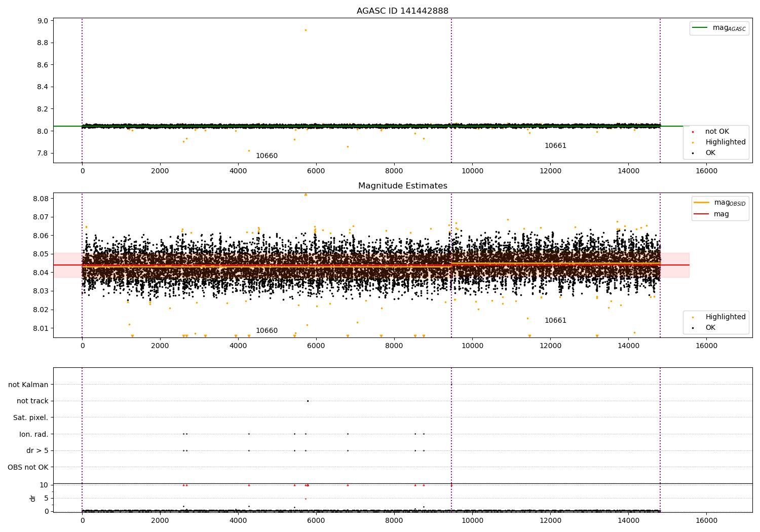Screen dimensions: 760x532
Task: Click the '8.6' y-axis tick of top plot
Action: point(43,65)
